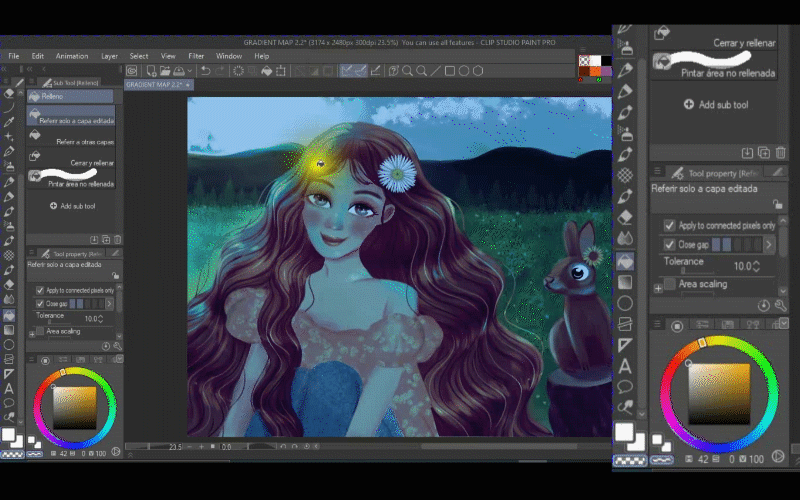
Task: Expand Area scaling options with plus icon
Action: 658,288
